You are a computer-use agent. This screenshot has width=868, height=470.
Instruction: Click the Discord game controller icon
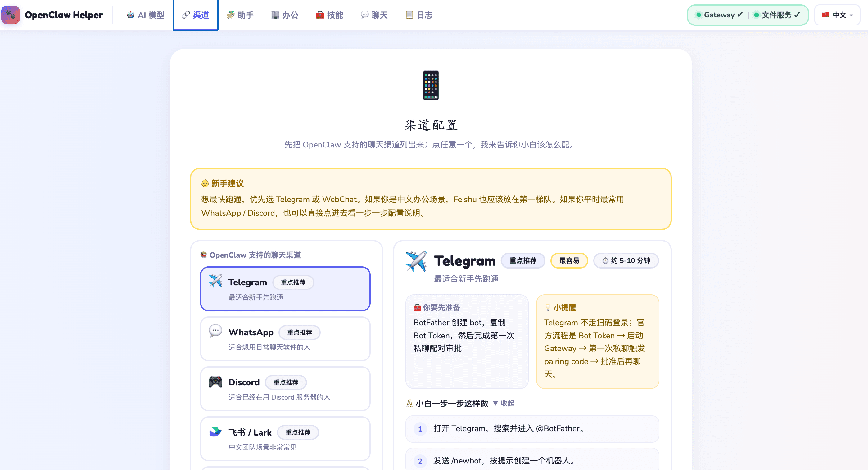[x=215, y=382]
